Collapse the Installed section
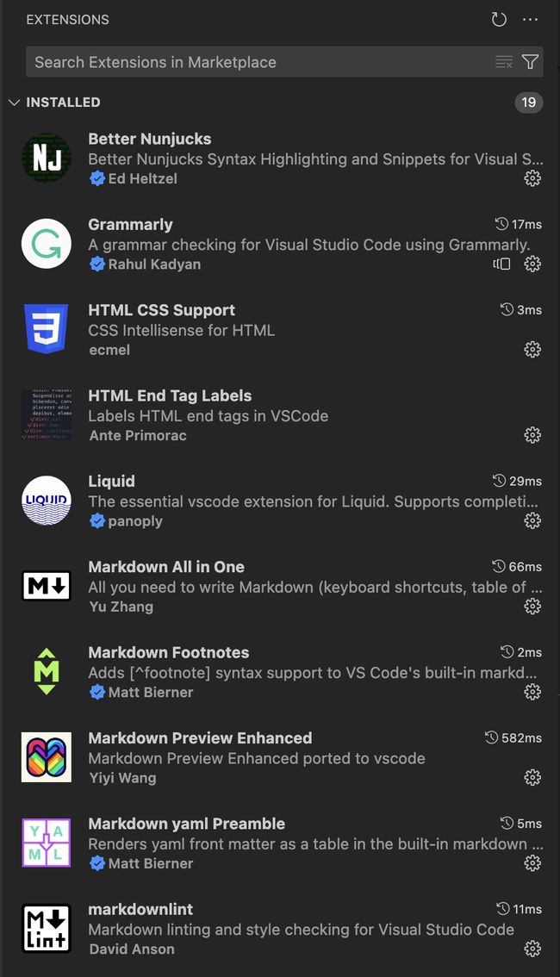560x977 pixels. click(x=14, y=103)
